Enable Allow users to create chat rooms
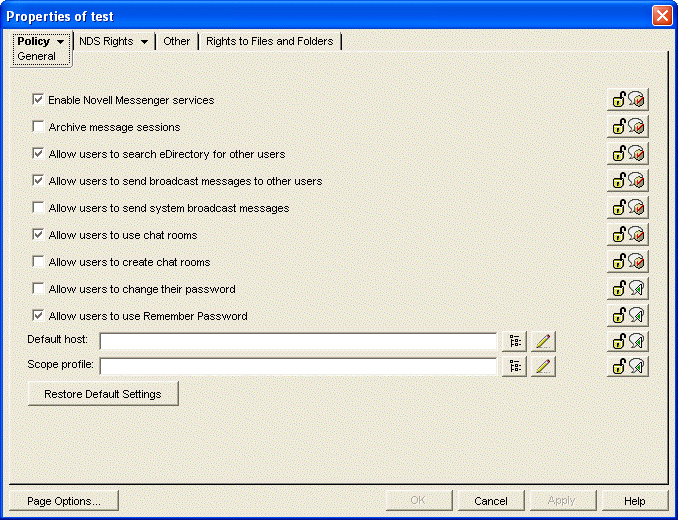The width and height of the screenshot is (678, 520). click(38, 262)
